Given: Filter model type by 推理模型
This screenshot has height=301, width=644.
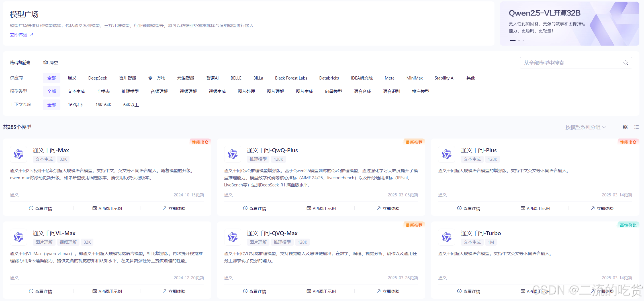Looking at the screenshot, I should [x=130, y=91].
